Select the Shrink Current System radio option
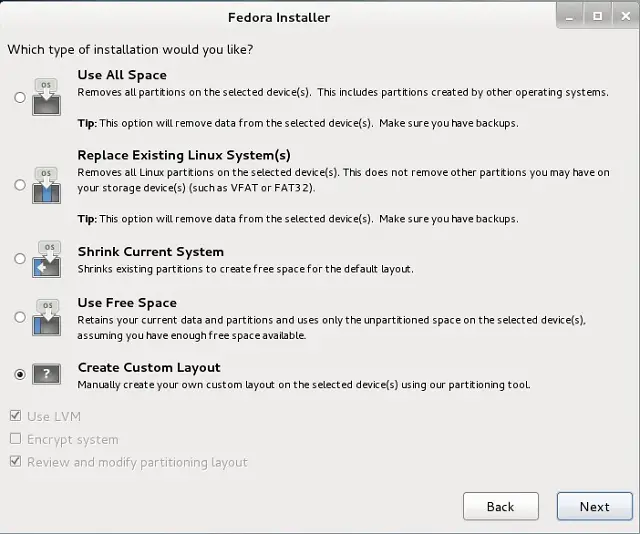This screenshot has width=640, height=534. tap(20, 258)
